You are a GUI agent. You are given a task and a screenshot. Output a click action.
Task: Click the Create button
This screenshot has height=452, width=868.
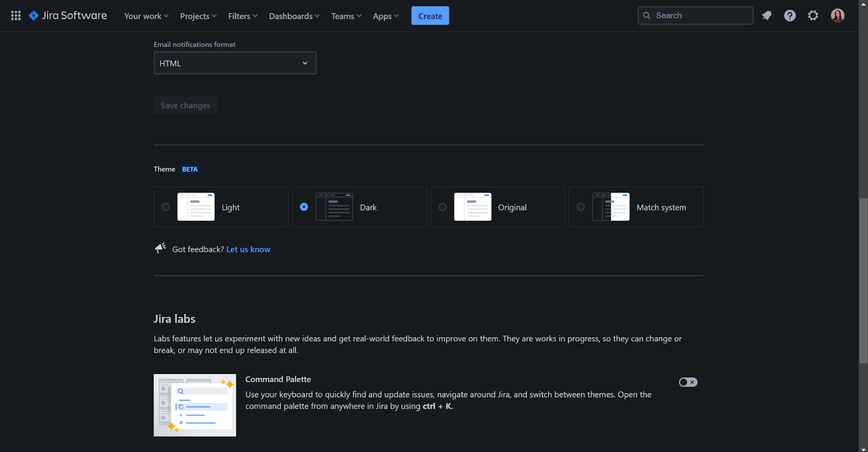[430, 16]
